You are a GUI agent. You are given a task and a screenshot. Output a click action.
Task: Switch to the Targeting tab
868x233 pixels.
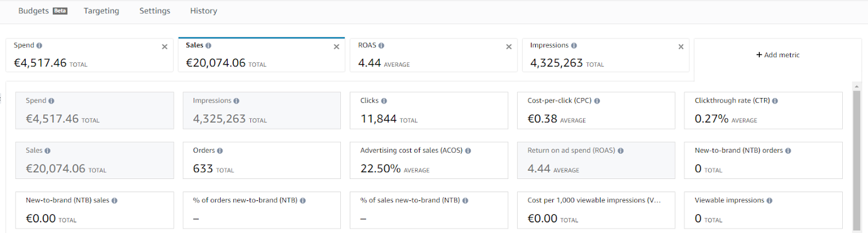pos(101,11)
